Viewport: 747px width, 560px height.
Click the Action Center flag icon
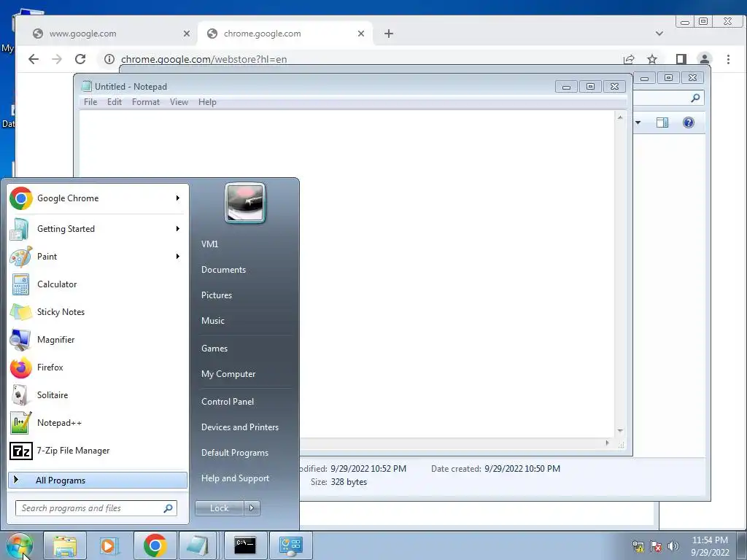click(x=656, y=546)
